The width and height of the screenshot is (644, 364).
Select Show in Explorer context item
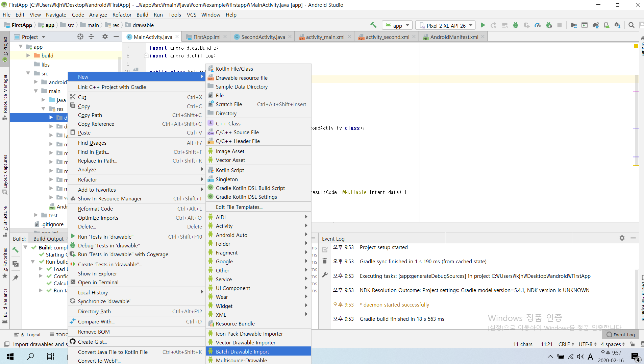[x=137, y=273]
